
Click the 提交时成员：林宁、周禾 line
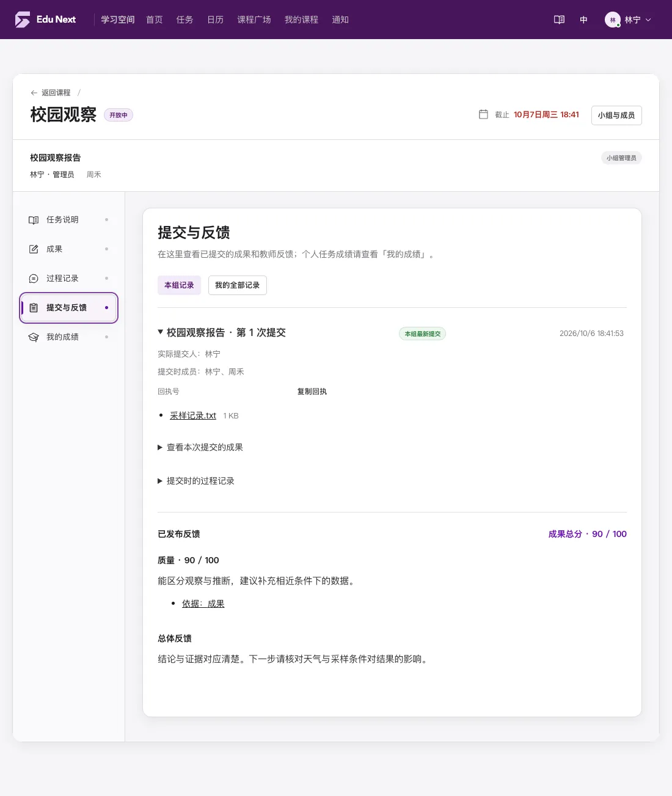point(201,372)
